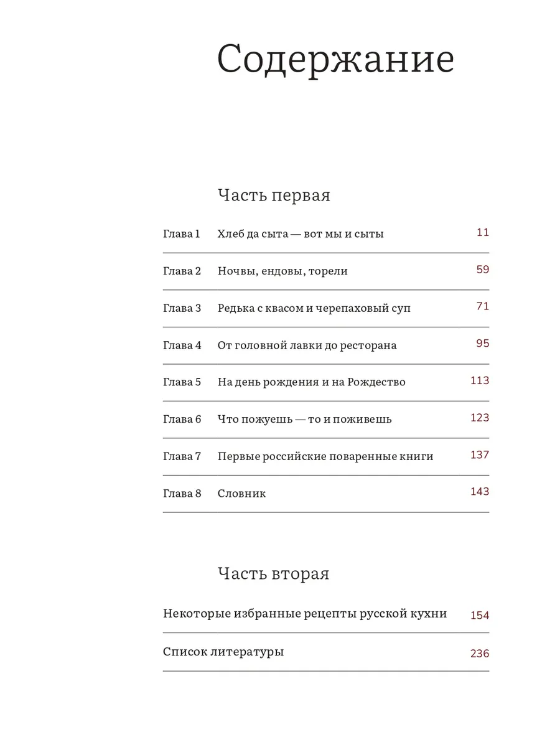Click page number 95
Image resolution: width=560 pixels, height=747 pixels.
[x=483, y=344]
